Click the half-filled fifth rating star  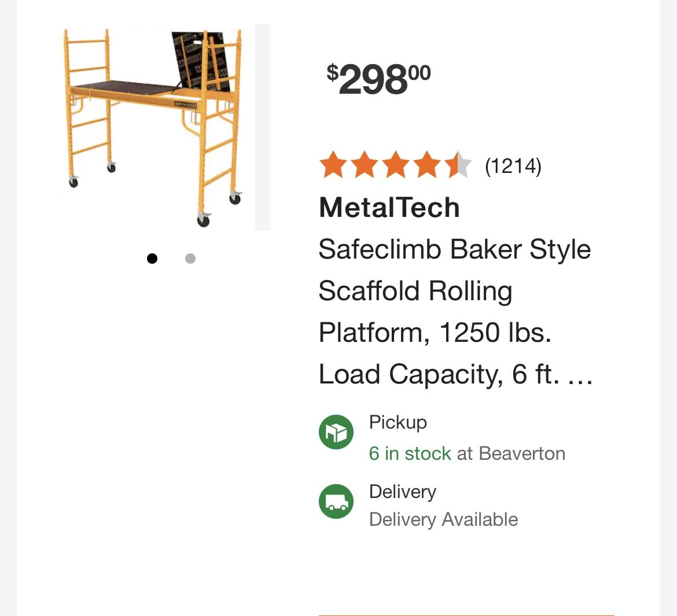coord(458,165)
